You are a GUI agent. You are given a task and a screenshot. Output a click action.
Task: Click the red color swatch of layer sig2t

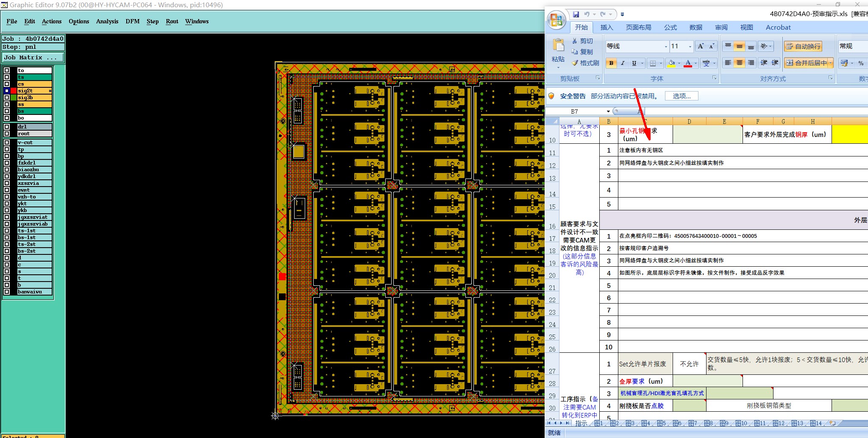point(14,91)
